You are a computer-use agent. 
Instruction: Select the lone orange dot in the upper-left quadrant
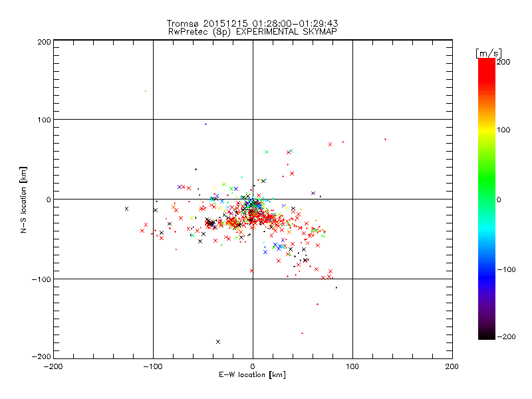(145, 91)
